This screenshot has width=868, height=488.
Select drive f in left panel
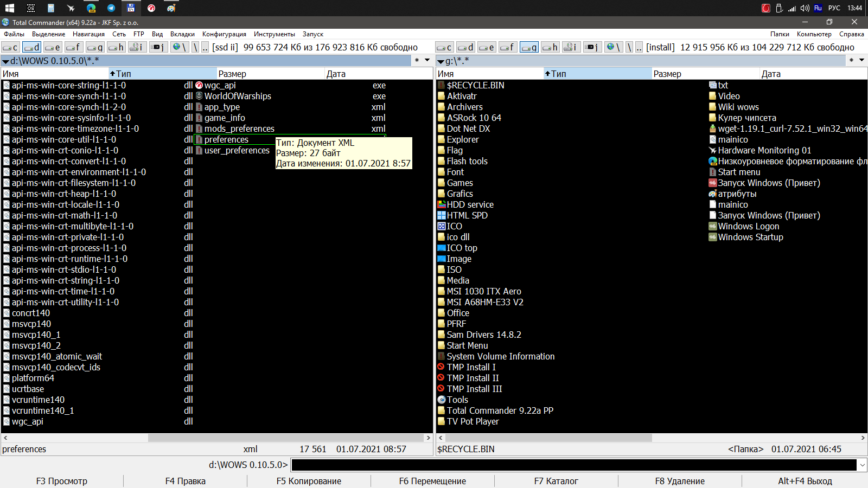74,47
